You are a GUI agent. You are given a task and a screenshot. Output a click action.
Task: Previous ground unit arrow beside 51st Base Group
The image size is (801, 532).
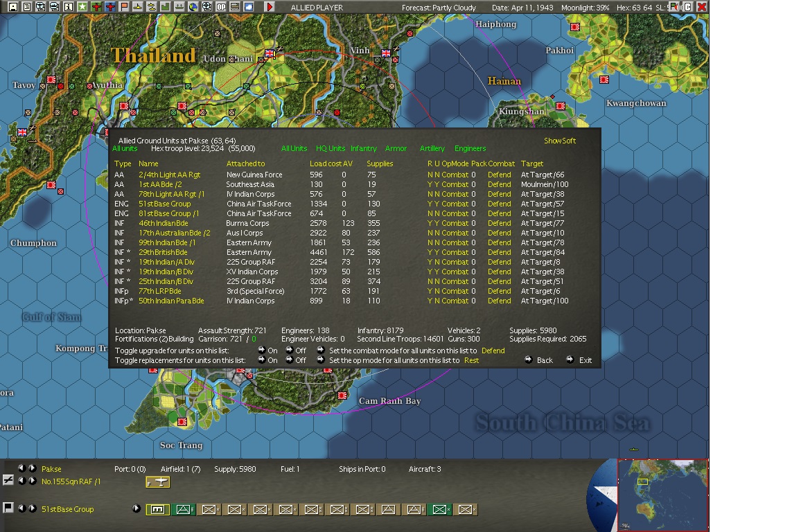(x=21, y=508)
